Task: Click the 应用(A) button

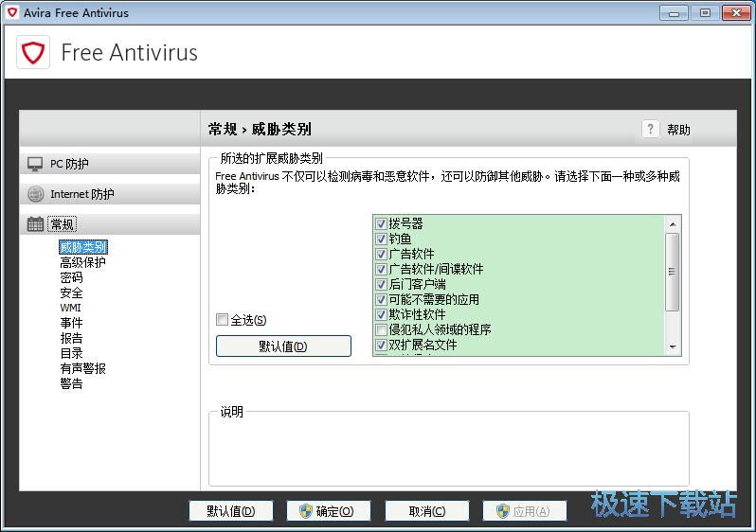Action: click(525, 511)
